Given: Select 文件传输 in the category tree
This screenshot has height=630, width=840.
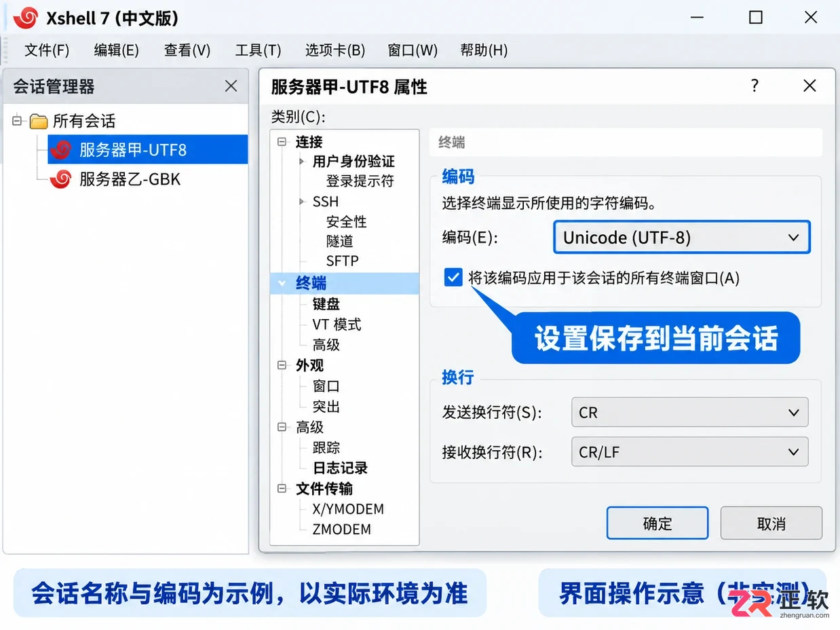Looking at the screenshot, I should 324,489.
